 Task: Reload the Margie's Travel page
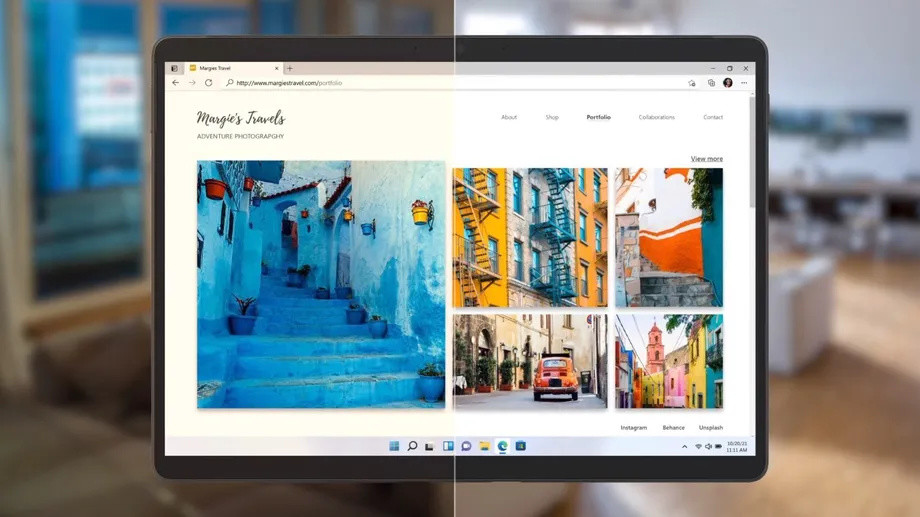[x=208, y=83]
